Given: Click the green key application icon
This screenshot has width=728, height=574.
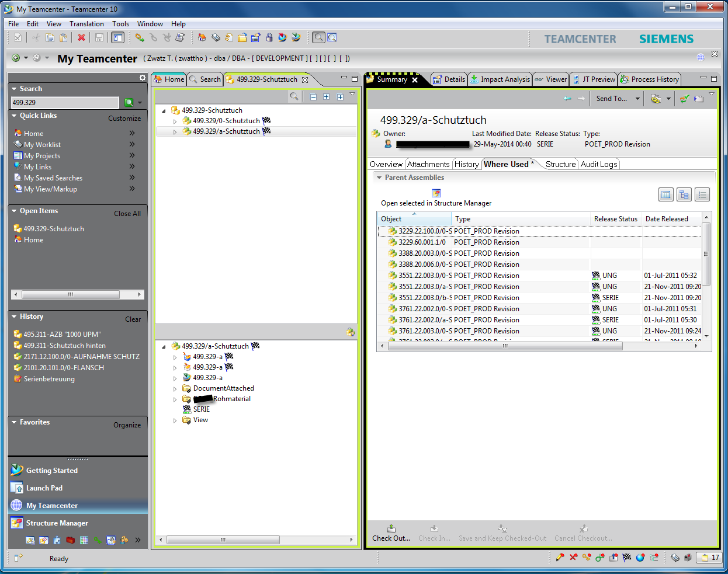Looking at the screenshot, I should tap(98, 540).
